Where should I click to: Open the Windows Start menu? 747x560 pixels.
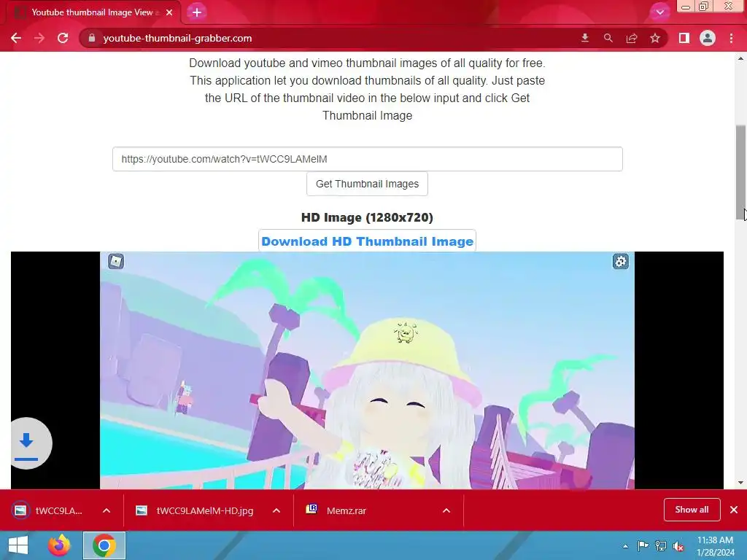(x=18, y=545)
